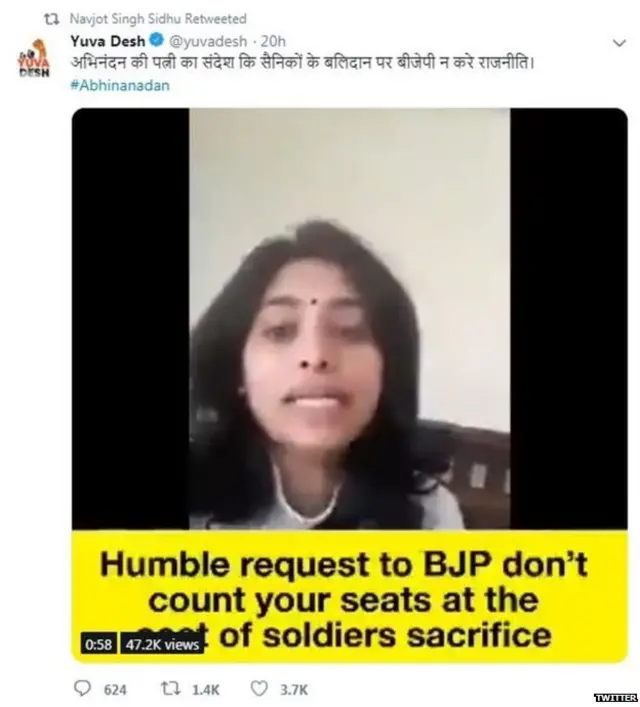The width and height of the screenshot is (640, 707).
Task: Open Yuva Desh display name
Action: pyautogui.click(x=108, y=41)
